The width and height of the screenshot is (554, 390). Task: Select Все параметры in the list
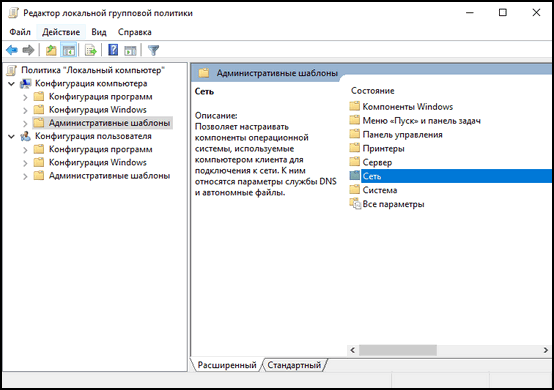pyautogui.click(x=393, y=204)
